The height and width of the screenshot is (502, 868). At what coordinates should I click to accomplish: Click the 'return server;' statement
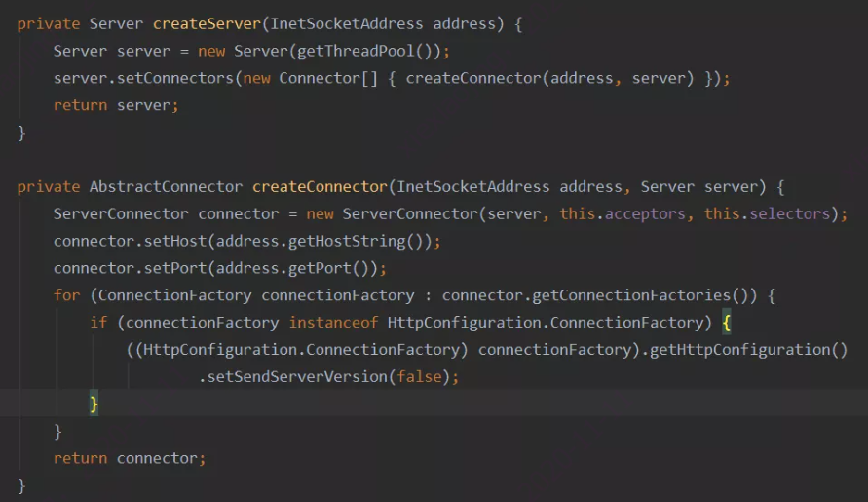(x=116, y=105)
